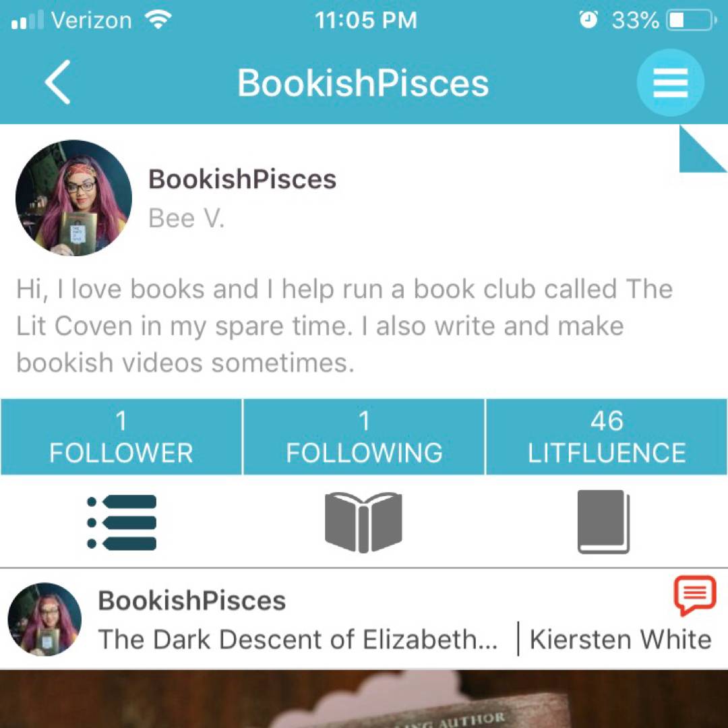The width and height of the screenshot is (728, 728).
Task: Tap the large BookishPisces profile photo
Action: (74, 198)
